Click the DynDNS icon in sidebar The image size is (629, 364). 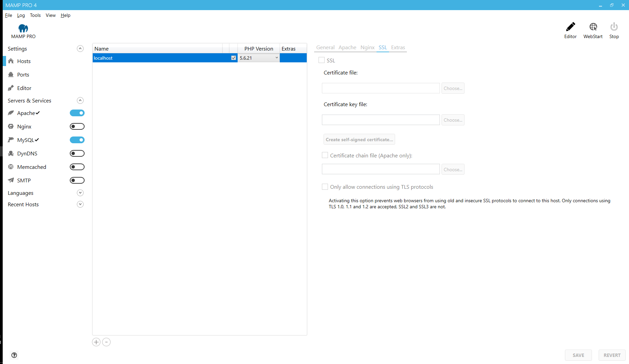pyautogui.click(x=11, y=153)
